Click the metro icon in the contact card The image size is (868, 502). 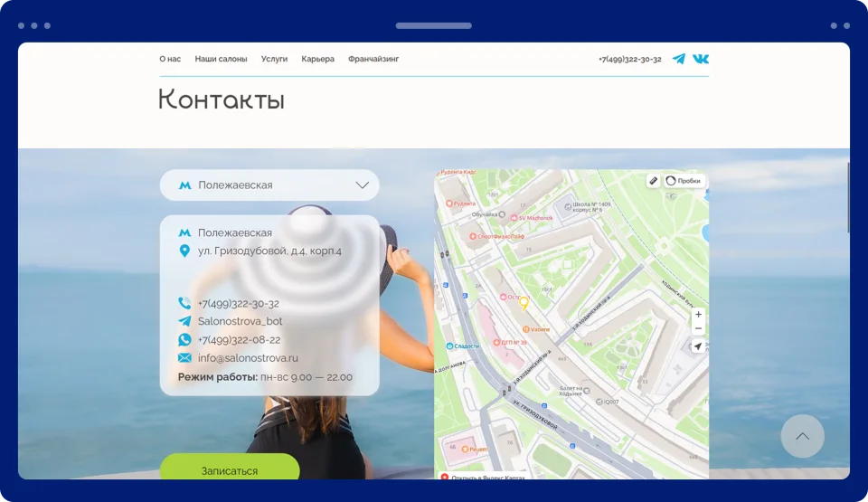184,232
